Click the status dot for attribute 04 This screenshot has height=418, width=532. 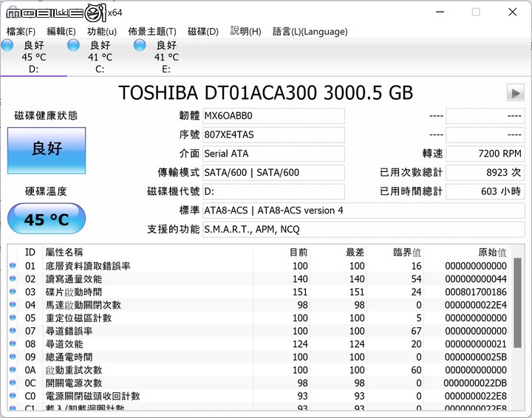pyautogui.click(x=13, y=304)
